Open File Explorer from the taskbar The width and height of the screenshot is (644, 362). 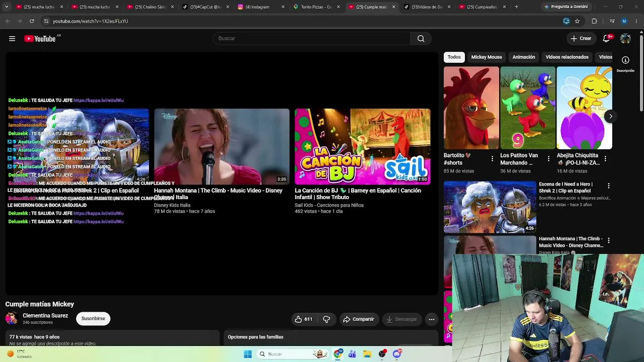pyautogui.click(x=367, y=354)
